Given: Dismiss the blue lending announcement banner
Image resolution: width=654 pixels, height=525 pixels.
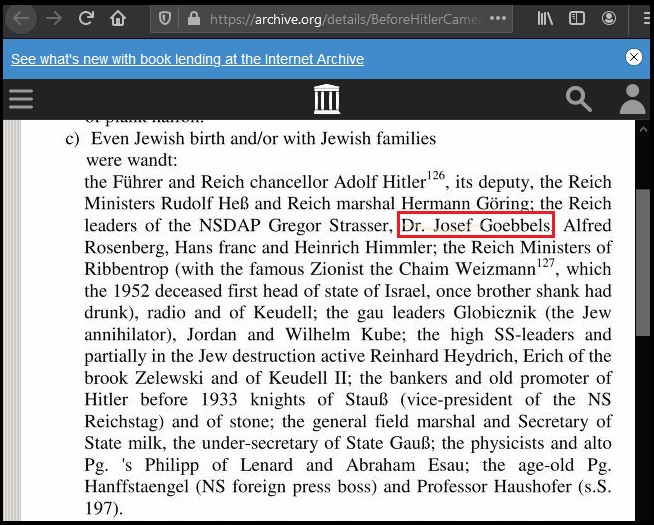Looking at the screenshot, I should point(634,57).
